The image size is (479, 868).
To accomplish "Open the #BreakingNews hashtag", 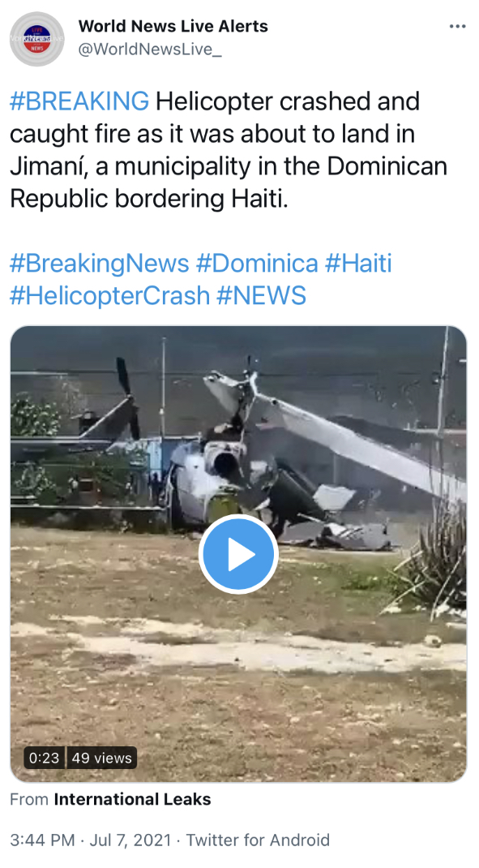I will click(x=100, y=263).
